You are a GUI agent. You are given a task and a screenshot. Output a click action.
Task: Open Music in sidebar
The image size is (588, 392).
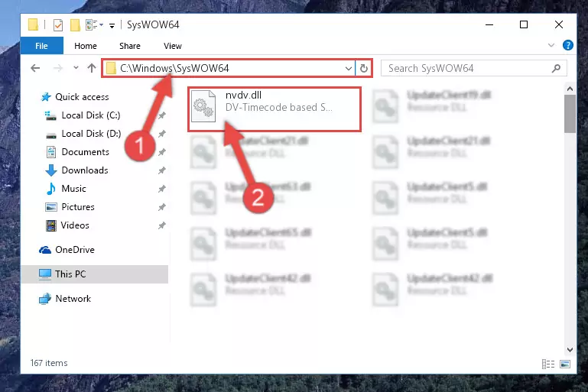pos(73,189)
